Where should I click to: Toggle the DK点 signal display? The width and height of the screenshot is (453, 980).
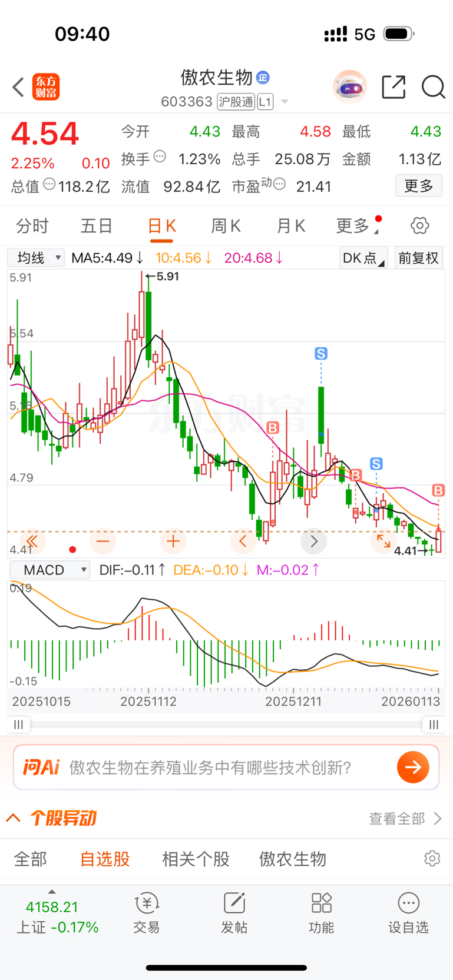click(363, 258)
